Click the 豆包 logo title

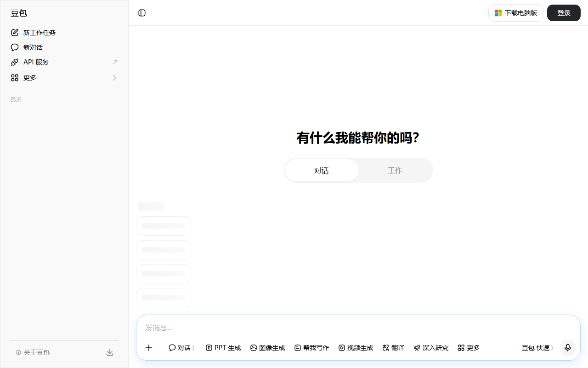click(19, 13)
